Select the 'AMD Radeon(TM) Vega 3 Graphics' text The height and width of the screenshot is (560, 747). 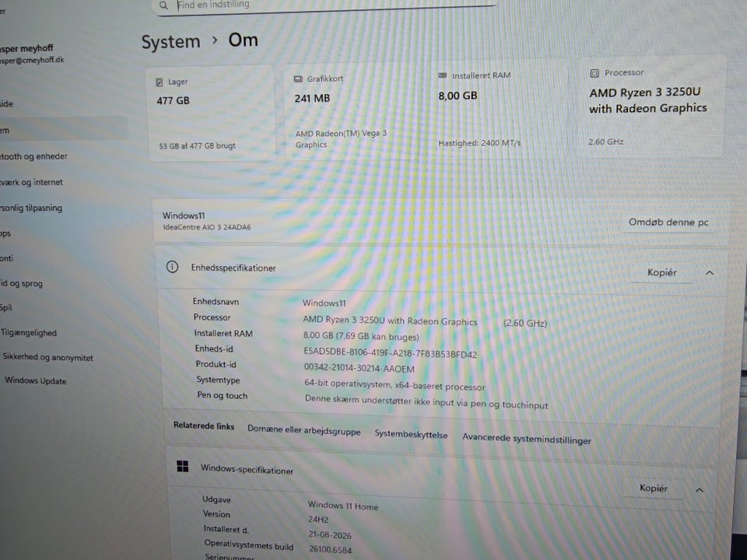pyautogui.click(x=341, y=139)
